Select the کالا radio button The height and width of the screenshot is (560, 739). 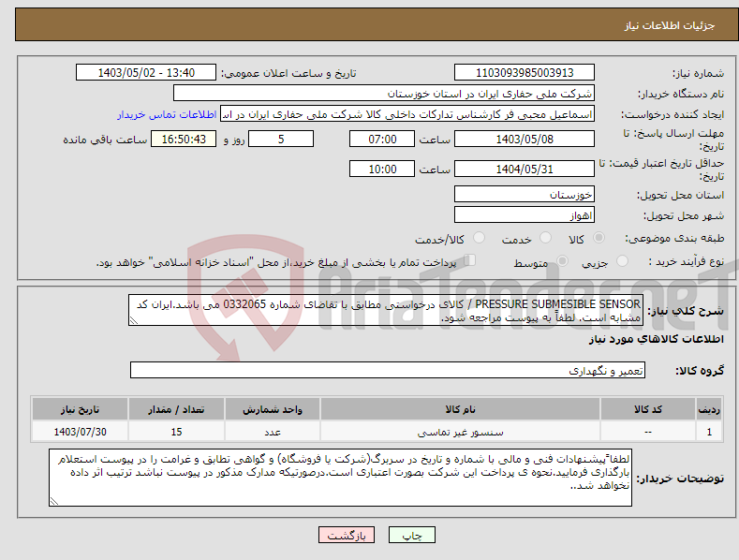(x=599, y=238)
